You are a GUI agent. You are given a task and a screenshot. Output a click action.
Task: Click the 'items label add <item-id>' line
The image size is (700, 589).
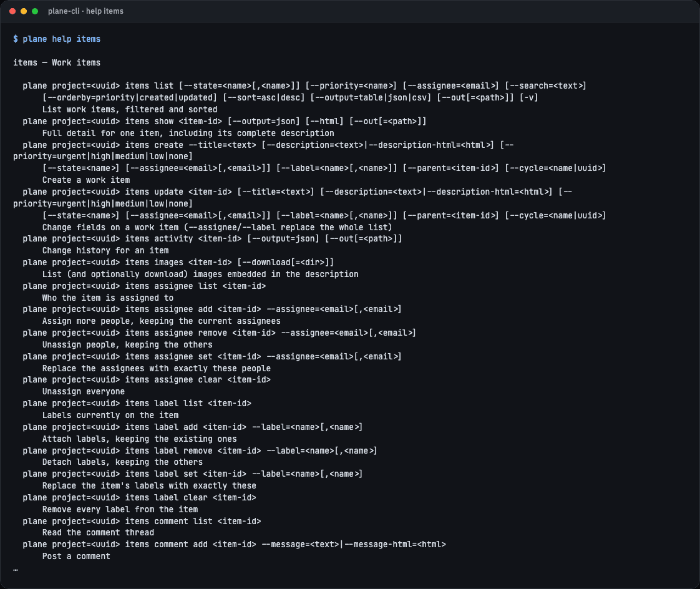[x=192, y=427]
